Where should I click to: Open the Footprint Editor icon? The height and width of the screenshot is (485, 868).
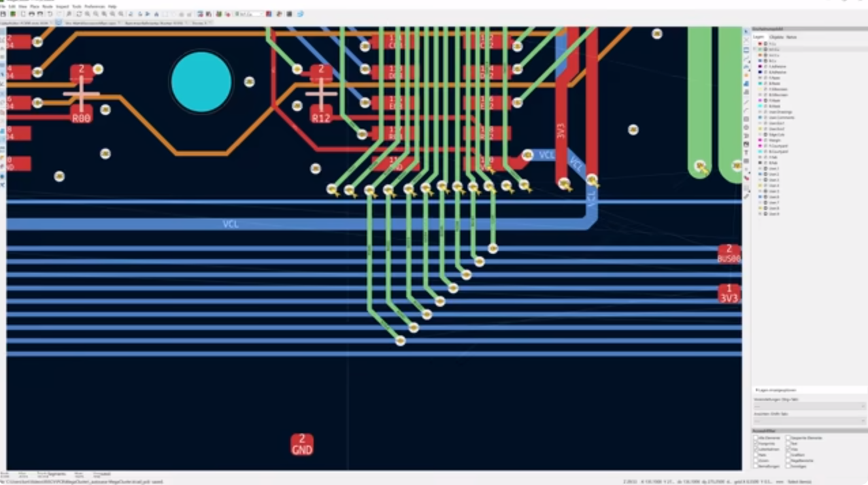tap(201, 14)
